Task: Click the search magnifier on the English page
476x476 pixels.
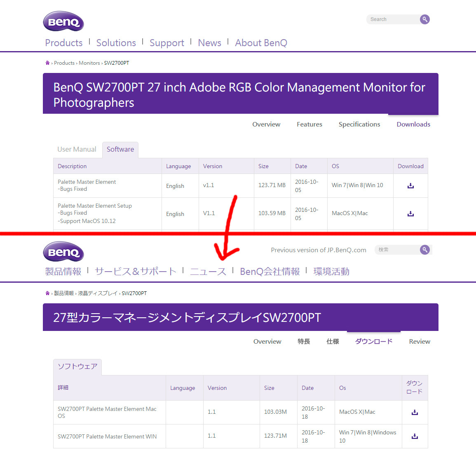Action: coord(425,19)
